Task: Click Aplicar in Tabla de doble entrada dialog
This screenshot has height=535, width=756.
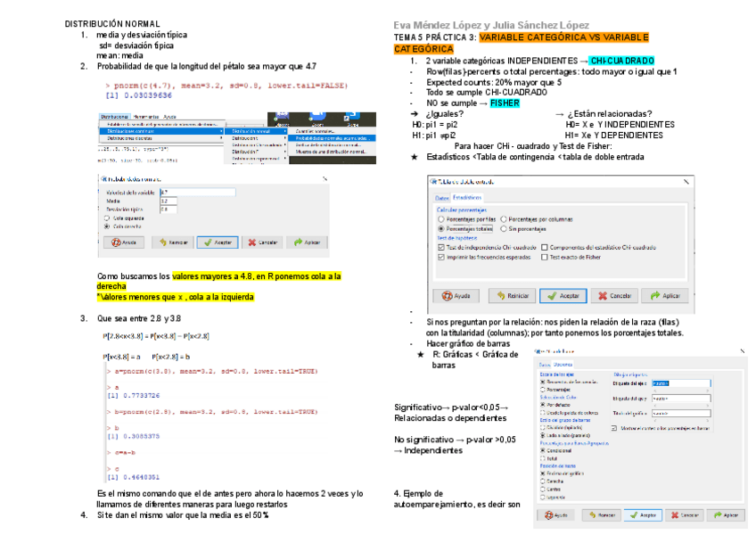Action: point(665,296)
